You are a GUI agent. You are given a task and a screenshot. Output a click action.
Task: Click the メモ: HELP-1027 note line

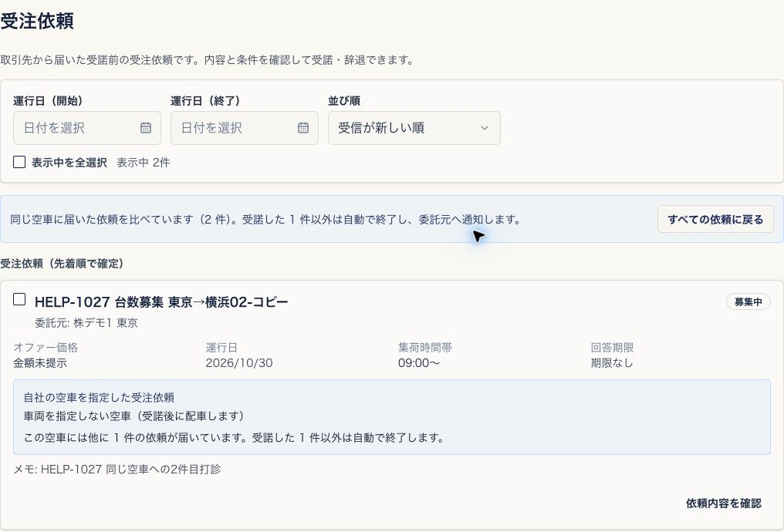117,469
